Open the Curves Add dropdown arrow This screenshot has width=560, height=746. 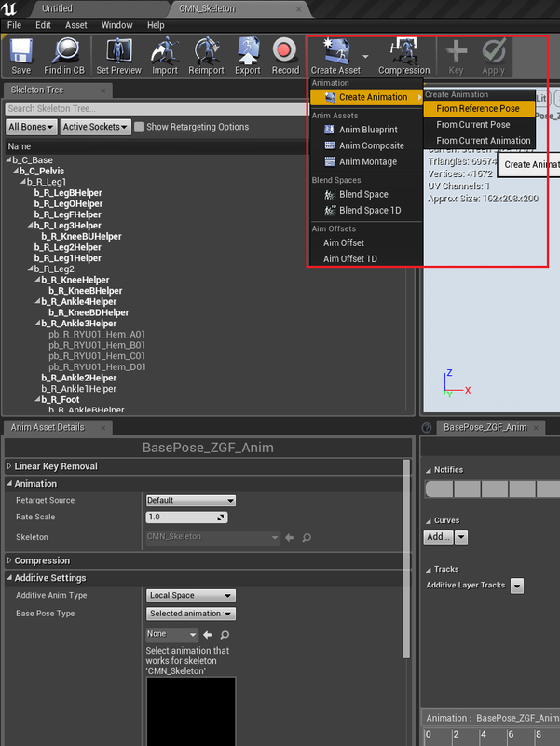461,537
